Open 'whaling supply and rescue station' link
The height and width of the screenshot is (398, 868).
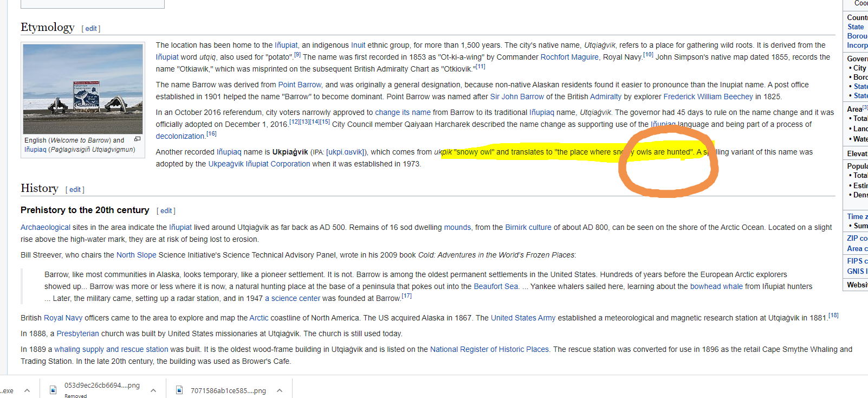tap(111, 349)
